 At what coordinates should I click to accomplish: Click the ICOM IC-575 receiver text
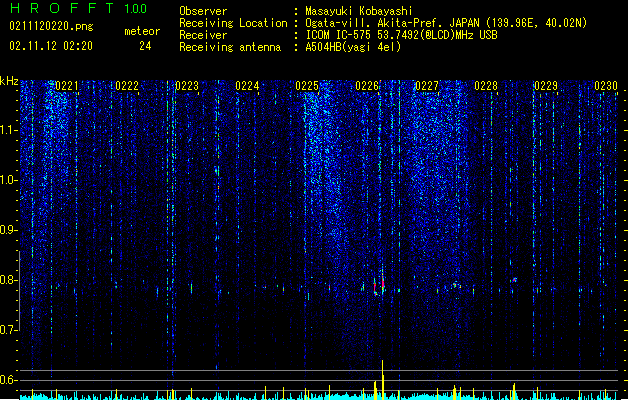tap(401, 35)
